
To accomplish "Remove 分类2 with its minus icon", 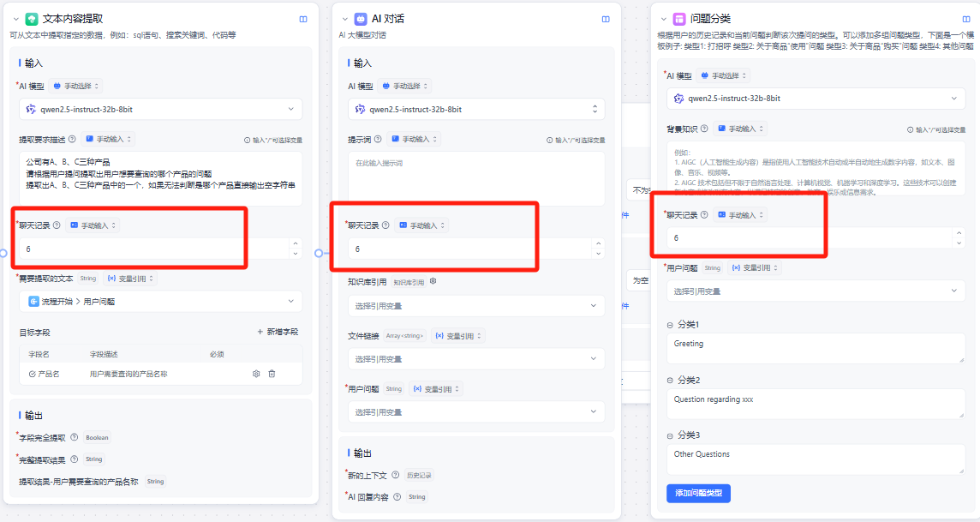I will pyautogui.click(x=670, y=380).
